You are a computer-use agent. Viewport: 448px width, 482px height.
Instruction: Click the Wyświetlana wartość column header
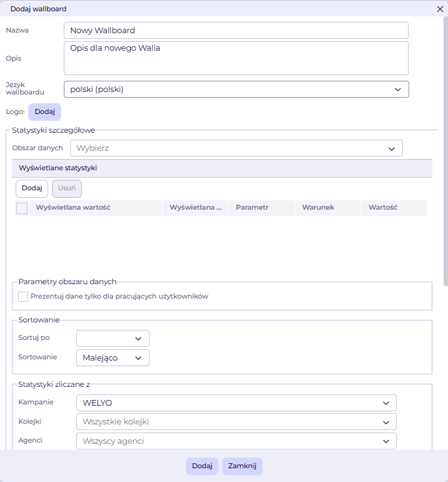click(x=96, y=208)
